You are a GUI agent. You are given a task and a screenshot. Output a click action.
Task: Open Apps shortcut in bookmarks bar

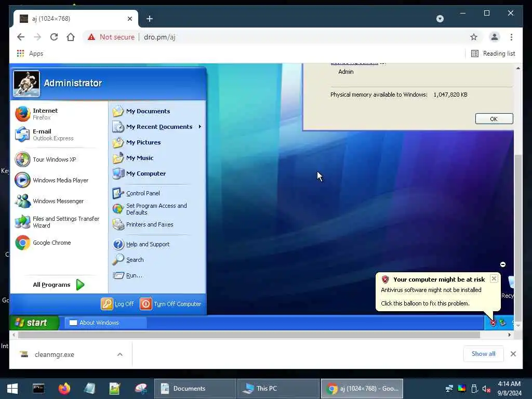click(x=30, y=54)
